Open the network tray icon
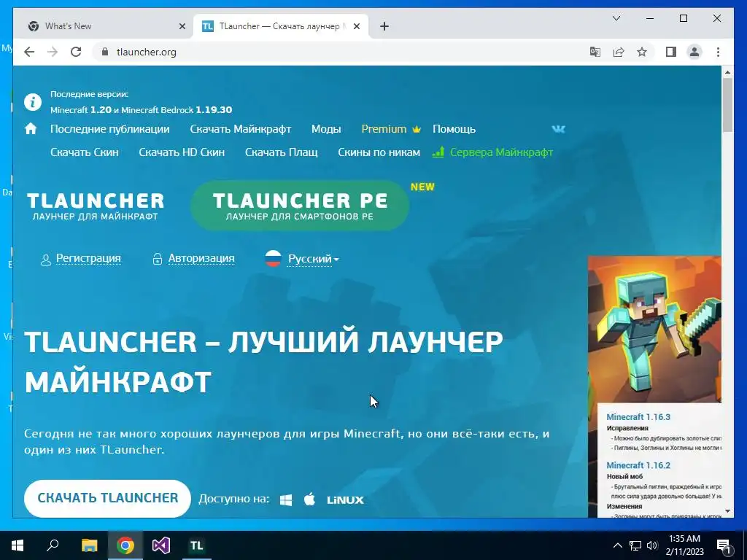 pyautogui.click(x=635, y=545)
